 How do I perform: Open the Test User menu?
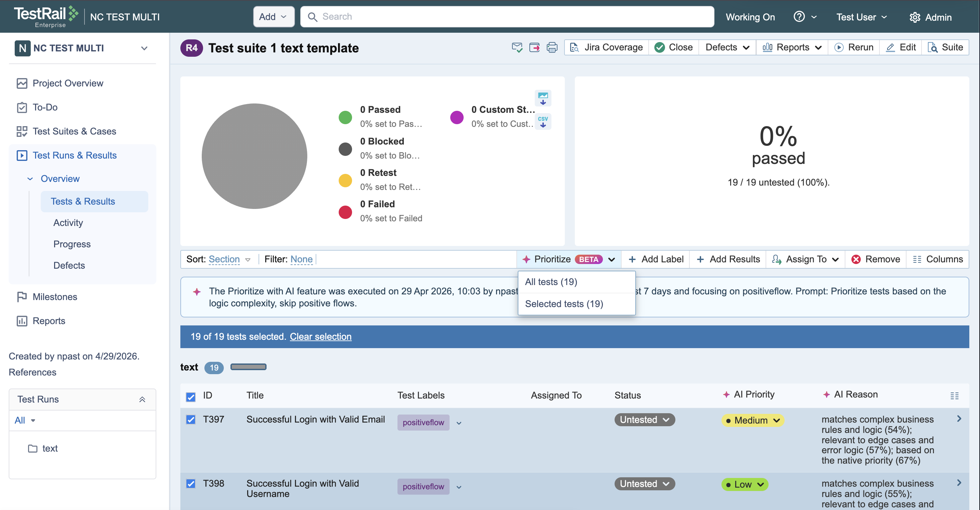tap(861, 17)
